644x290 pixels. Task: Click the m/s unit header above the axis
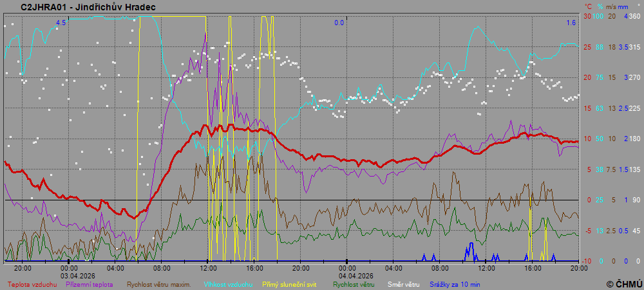point(611,6)
